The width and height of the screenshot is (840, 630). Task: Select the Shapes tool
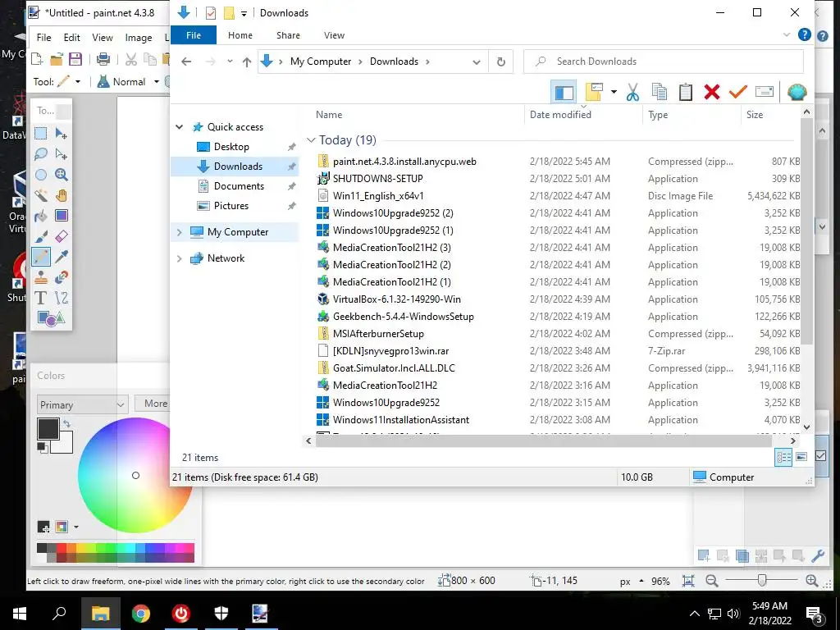pyautogui.click(x=51, y=319)
